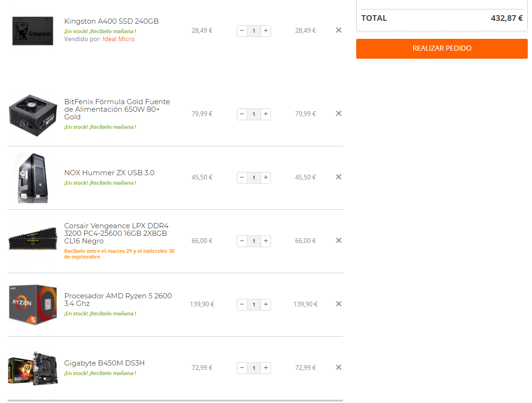This screenshot has height=403, width=532.
Task: Click the NOX Hummer case thumbnail
Action: pos(33,178)
